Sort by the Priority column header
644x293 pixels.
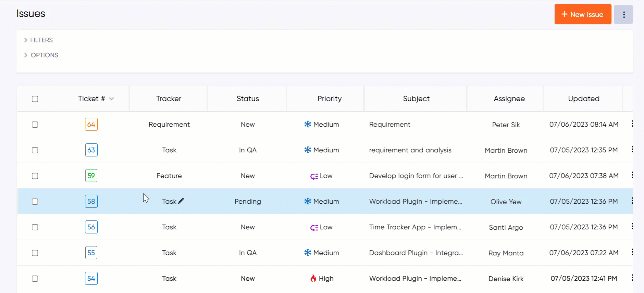tap(329, 99)
